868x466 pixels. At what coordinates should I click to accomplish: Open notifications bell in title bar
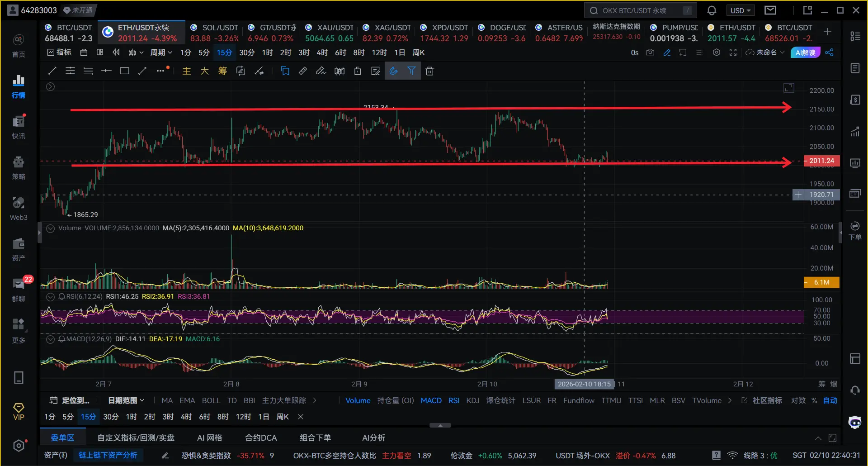712,10
